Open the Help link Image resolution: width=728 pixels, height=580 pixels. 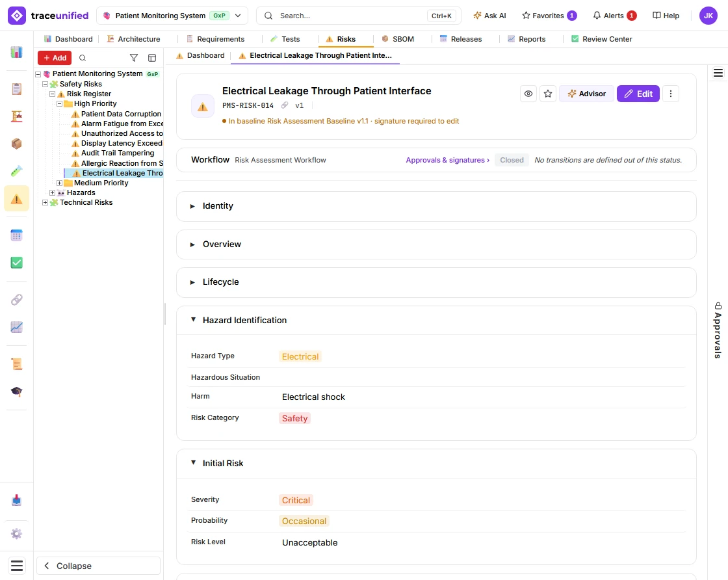tap(666, 16)
